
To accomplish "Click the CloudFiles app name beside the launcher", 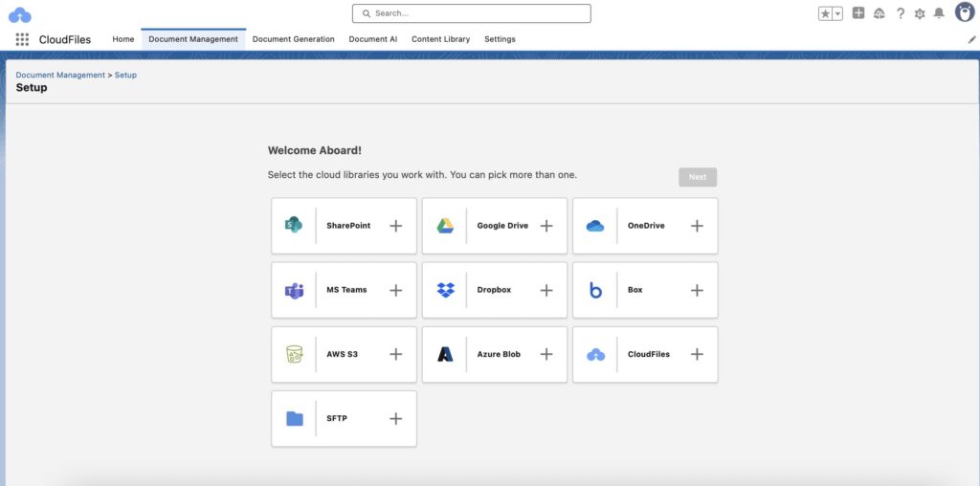I will point(65,39).
